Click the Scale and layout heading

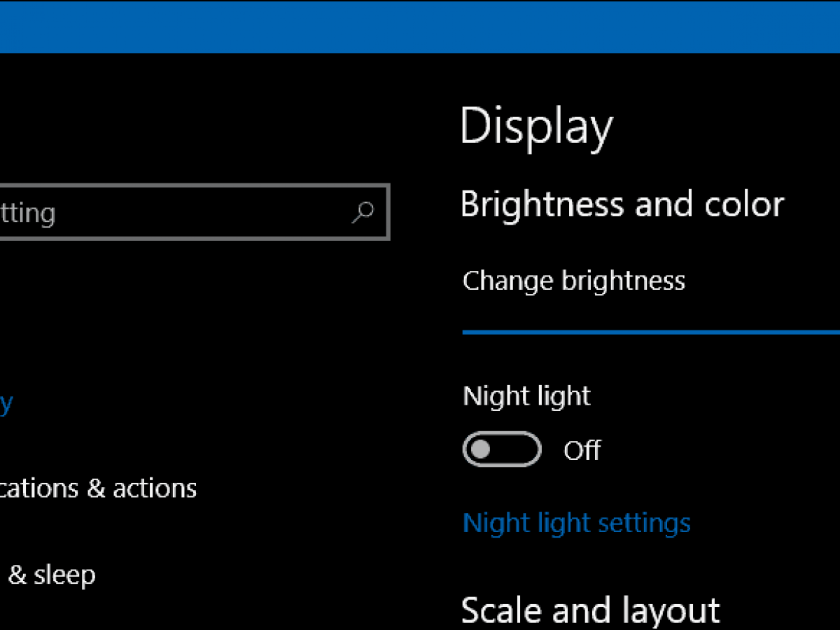[x=590, y=610]
